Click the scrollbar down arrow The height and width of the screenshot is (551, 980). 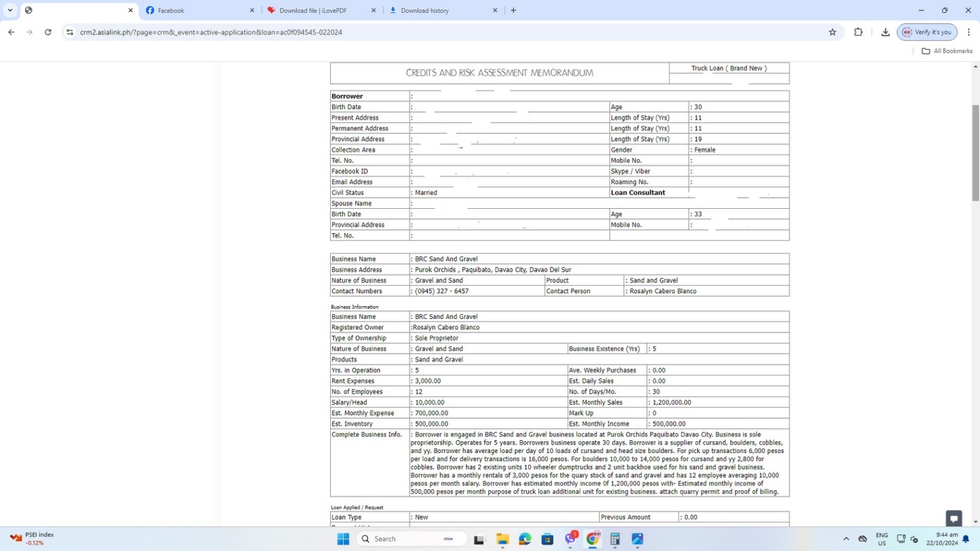tap(976, 522)
